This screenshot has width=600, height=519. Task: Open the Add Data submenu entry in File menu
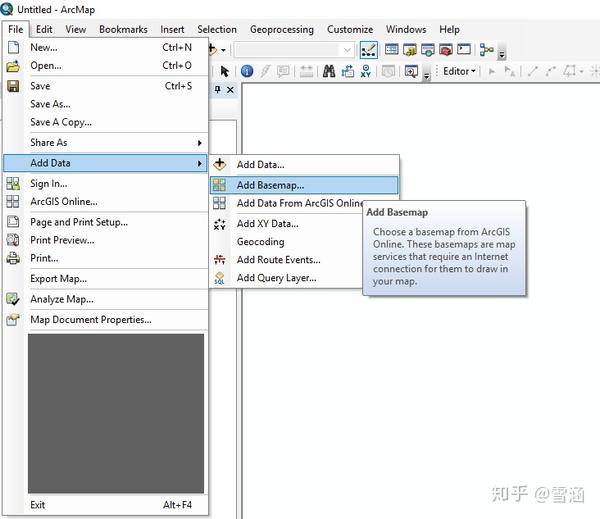coord(106,163)
